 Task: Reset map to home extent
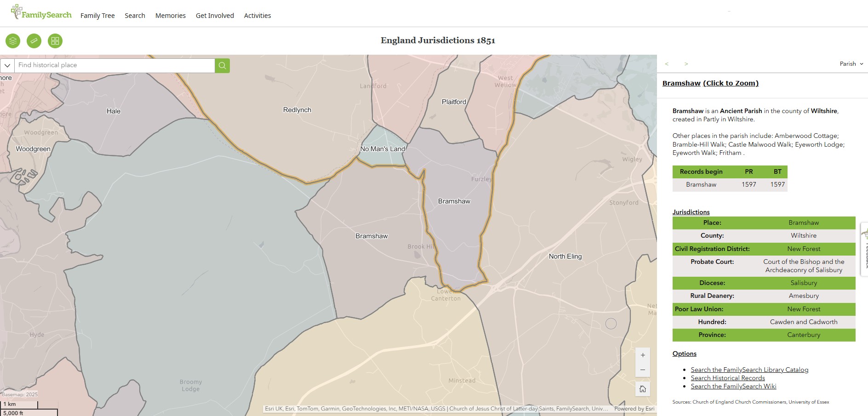(x=643, y=389)
